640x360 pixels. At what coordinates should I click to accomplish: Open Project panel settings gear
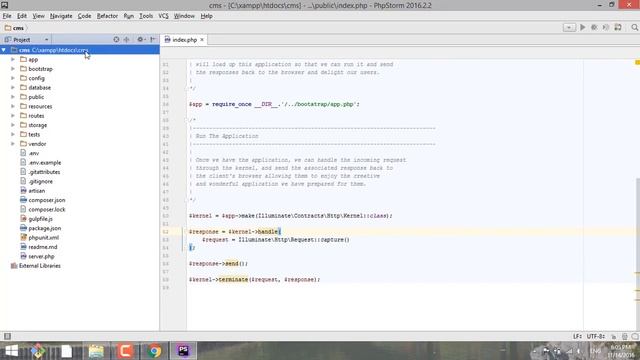141,39
